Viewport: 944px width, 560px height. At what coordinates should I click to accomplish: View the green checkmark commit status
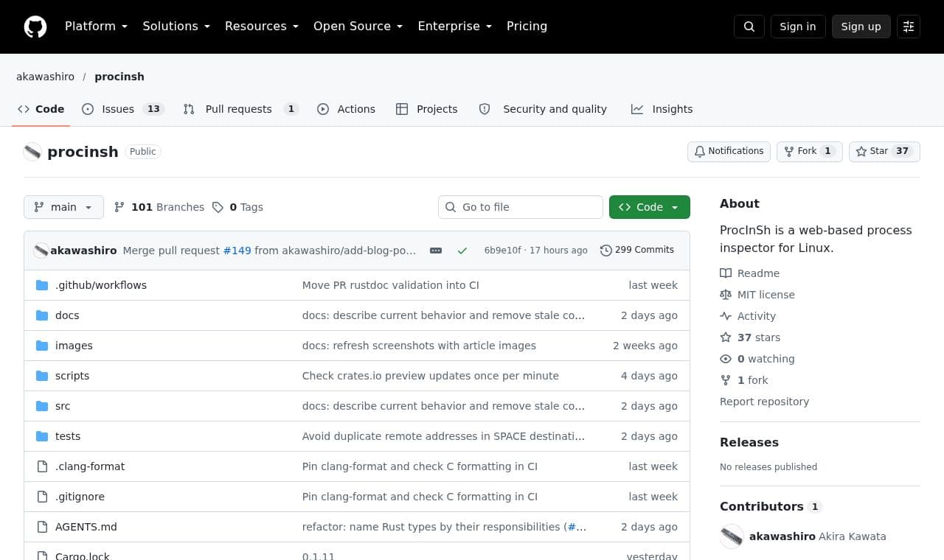pyautogui.click(x=462, y=251)
